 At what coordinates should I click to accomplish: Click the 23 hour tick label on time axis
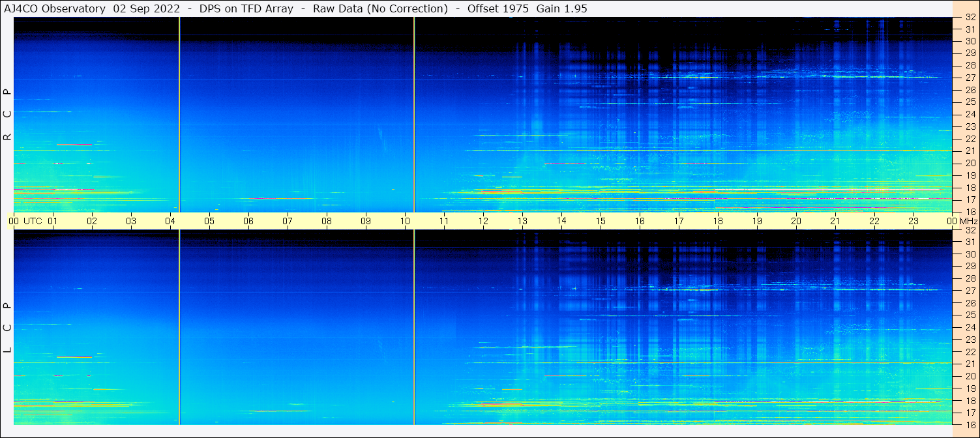913,221
